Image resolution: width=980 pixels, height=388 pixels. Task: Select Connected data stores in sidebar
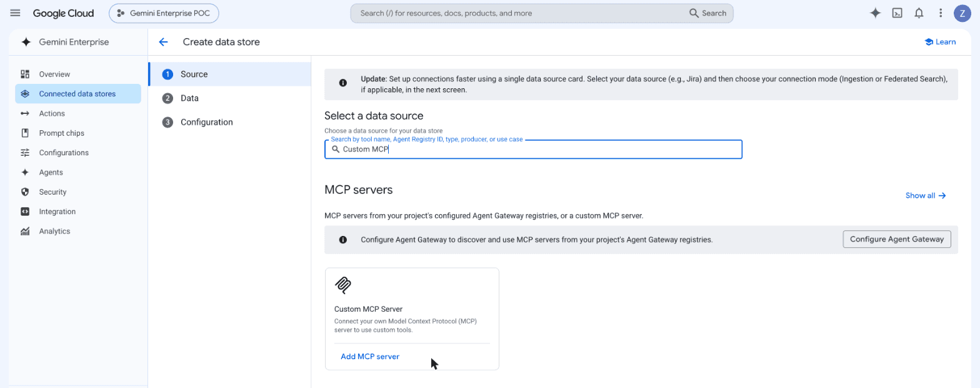tap(78, 94)
